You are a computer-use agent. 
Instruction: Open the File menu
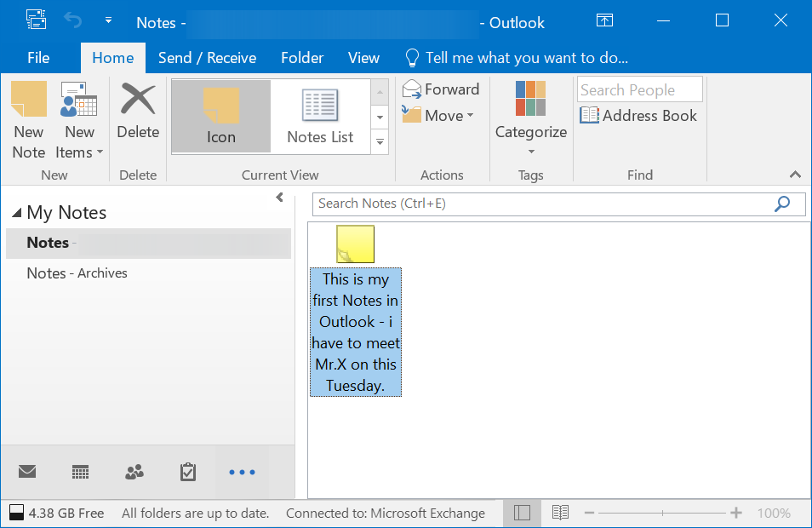pyautogui.click(x=38, y=58)
